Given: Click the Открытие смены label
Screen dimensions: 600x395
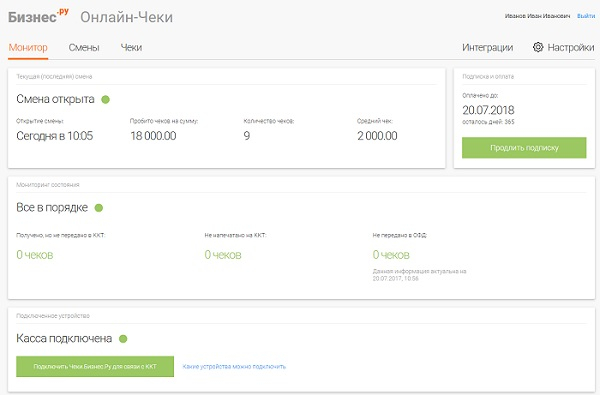Looking at the screenshot, I should click(x=40, y=121).
